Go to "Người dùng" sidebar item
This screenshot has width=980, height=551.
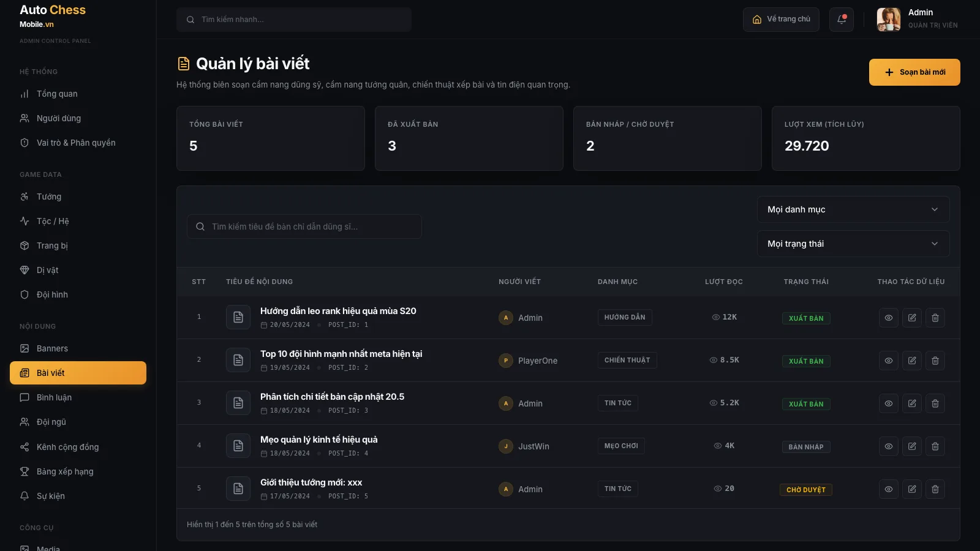click(x=78, y=118)
